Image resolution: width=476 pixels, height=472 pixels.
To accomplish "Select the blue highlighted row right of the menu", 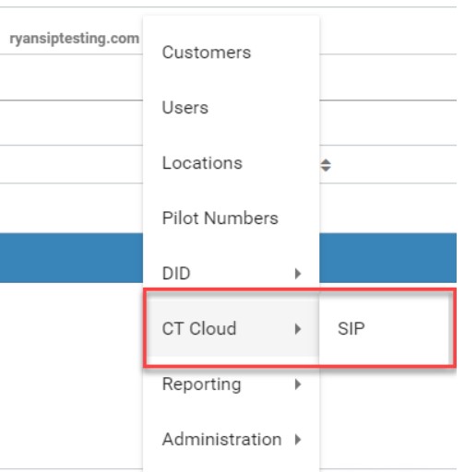I will [x=387, y=258].
